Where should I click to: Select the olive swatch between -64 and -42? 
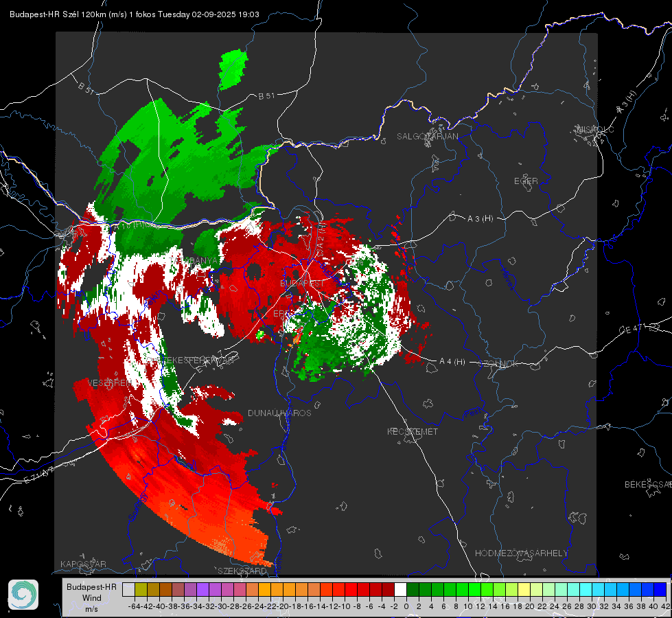pos(141,589)
